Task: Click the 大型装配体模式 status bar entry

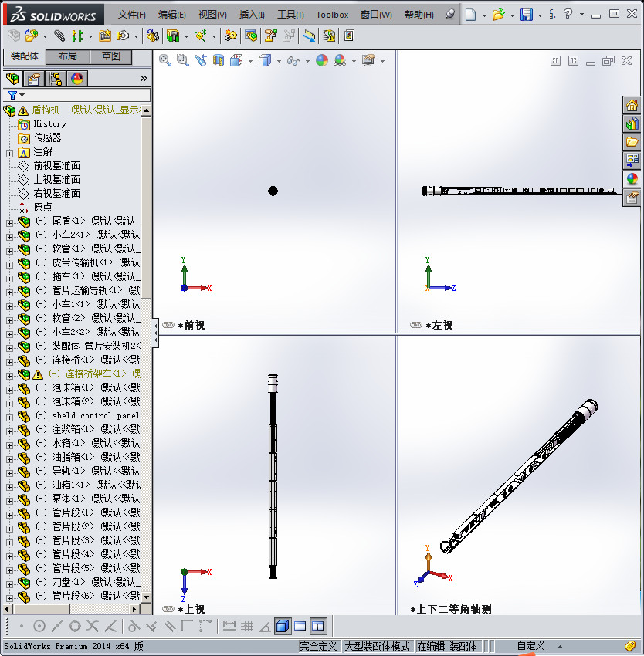Action: (x=377, y=646)
